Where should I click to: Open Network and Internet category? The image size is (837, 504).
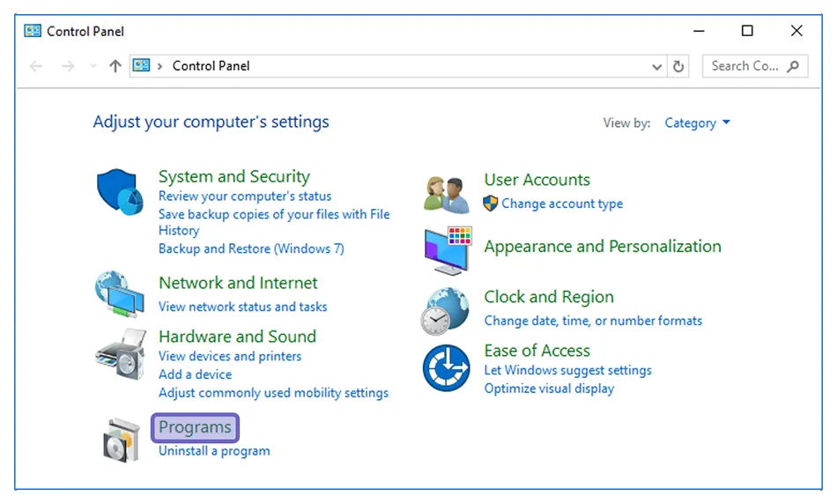pos(238,283)
